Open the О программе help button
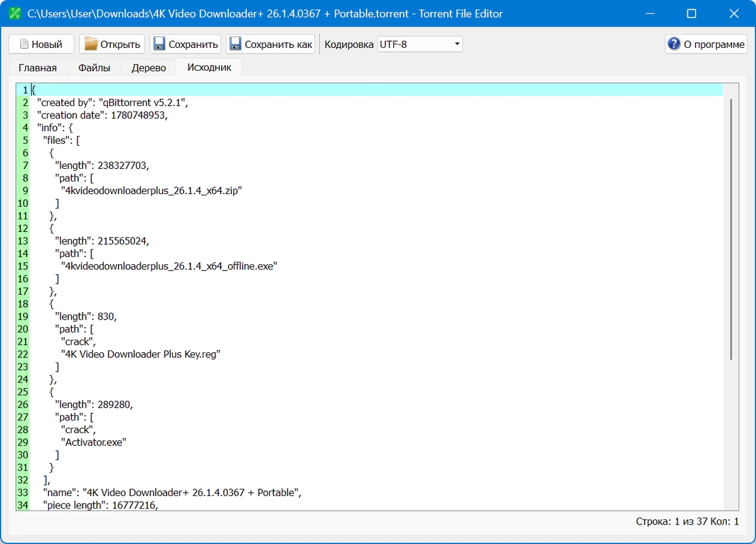Image resolution: width=756 pixels, height=544 pixels. coord(706,44)
